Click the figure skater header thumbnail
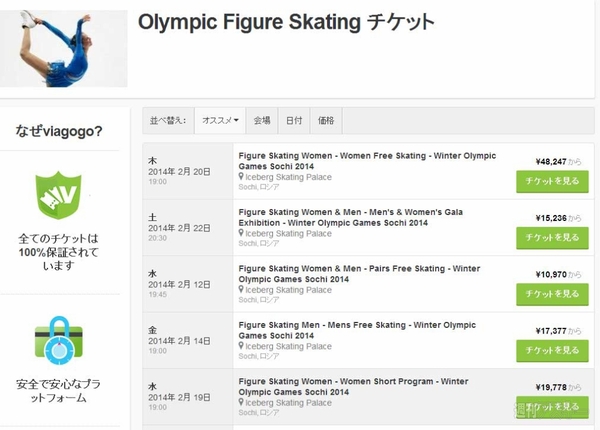The image size is (600, 430). click(x=64, y=50)
